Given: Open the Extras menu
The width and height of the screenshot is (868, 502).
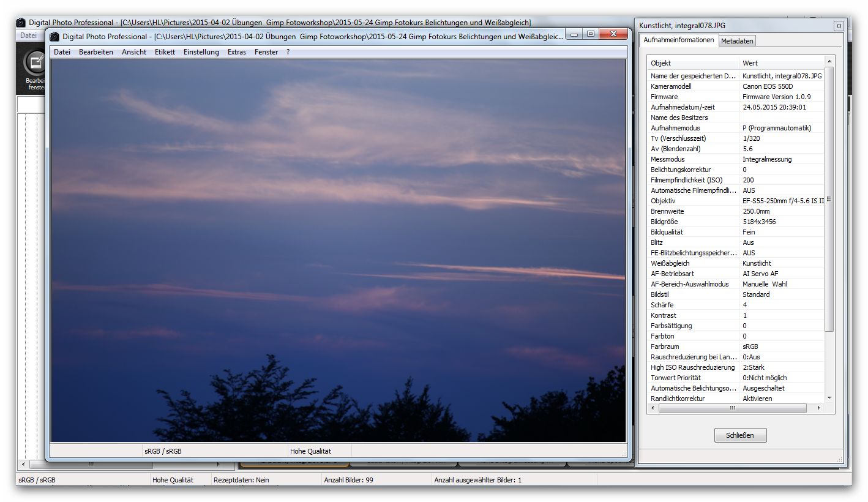Looking at the screenshot, I should click(237, 52).
